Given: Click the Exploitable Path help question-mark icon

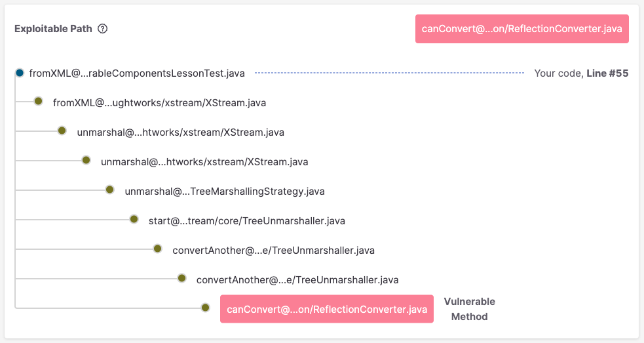Looking at the screenshot, I should tap(103, 29).
